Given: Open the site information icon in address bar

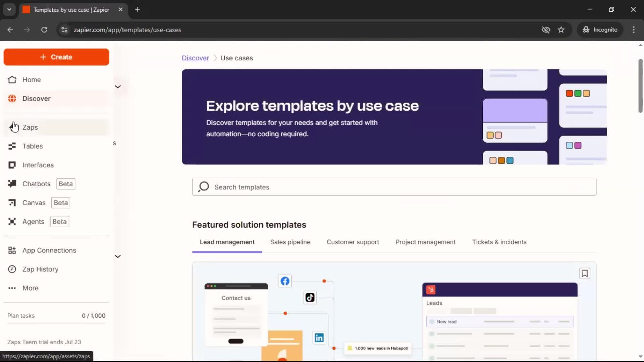Looking at the screenshot, I should point(64,30).
